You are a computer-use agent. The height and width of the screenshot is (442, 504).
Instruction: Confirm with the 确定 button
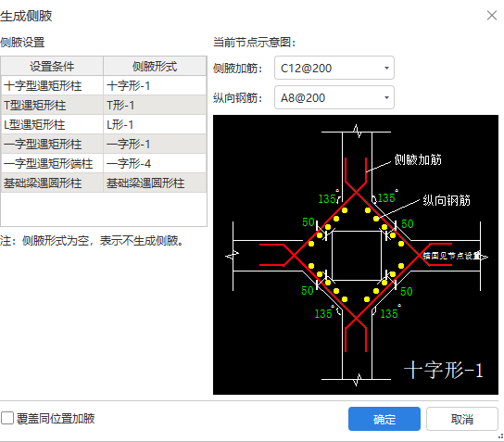pos(384,419)
